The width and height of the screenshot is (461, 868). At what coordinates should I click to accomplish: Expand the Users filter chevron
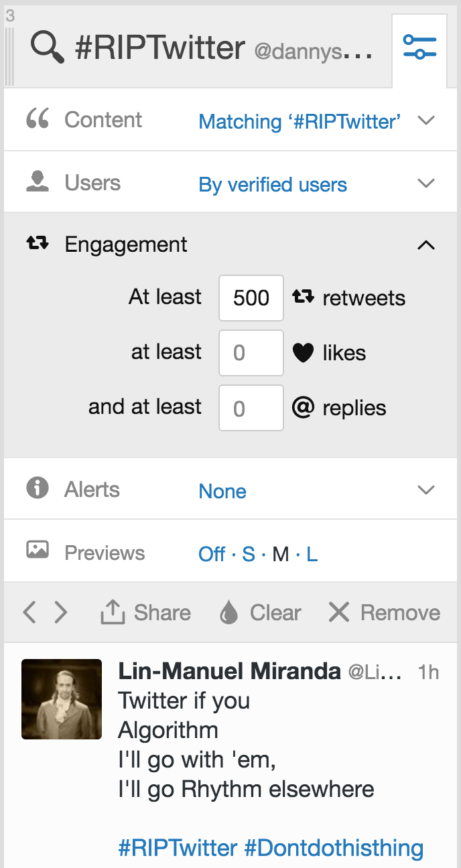(x=426, y=184)
